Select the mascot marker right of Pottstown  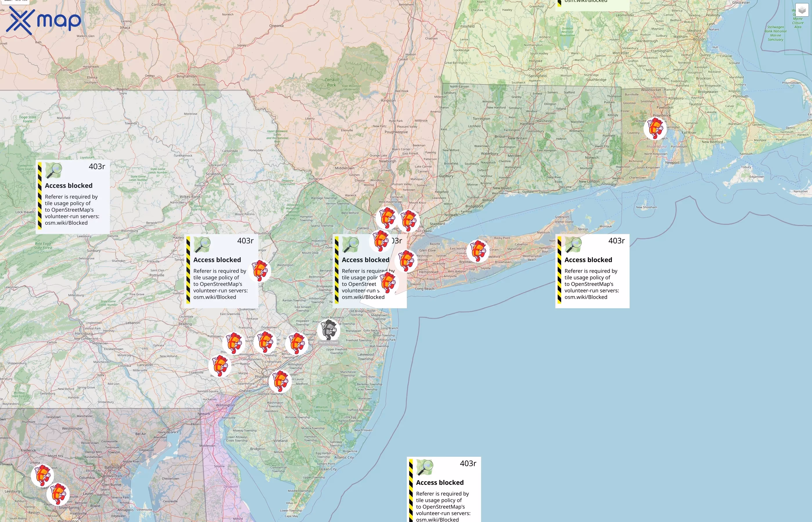234,343
